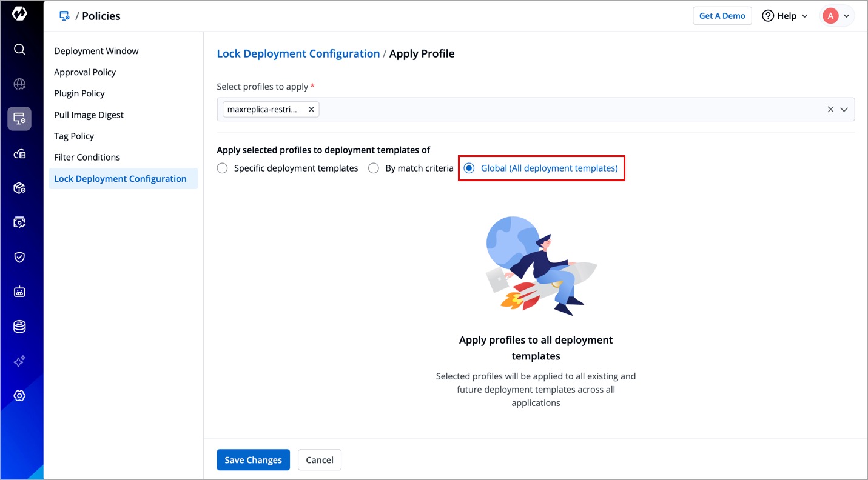The height and width of the screenshot is (480, 868).
Task: Clear all selected profiles in the field
Action: [x=830, y=110]
